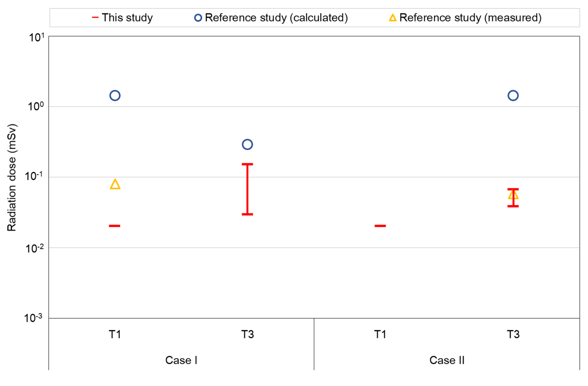
Task: Click blue circle marker at Case I T3
Action: (x=247, y=144)
